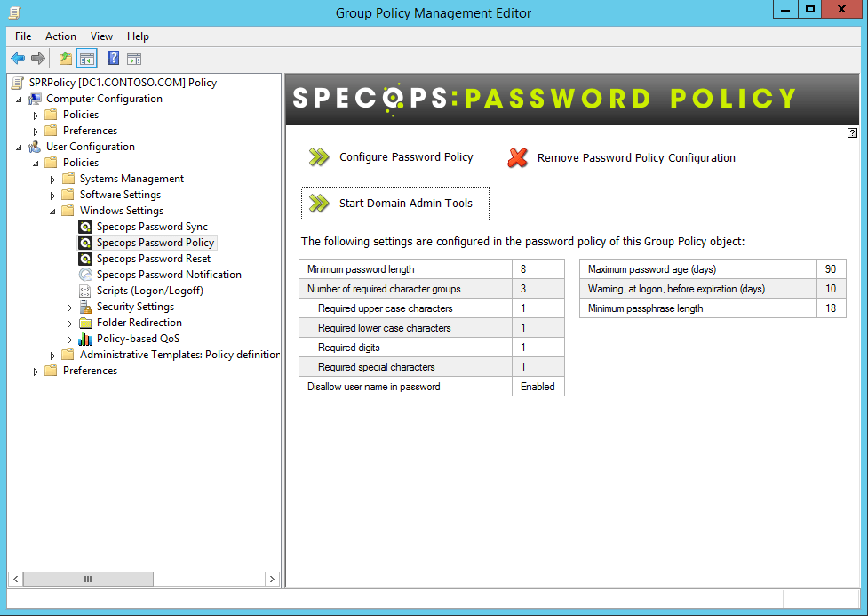Click the Systems Management folder icon
This screenshot has width=868, height=616.
coord(68,179)
